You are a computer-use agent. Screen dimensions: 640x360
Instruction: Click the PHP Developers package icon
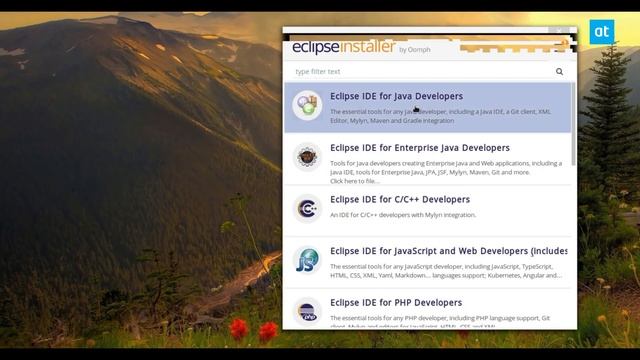pos(307,312)
